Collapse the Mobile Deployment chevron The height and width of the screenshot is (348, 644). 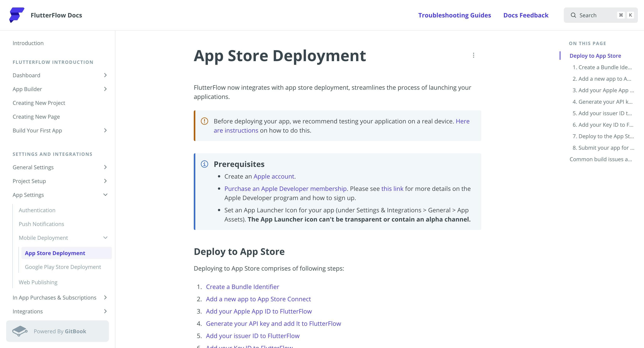tap(105, 238)
